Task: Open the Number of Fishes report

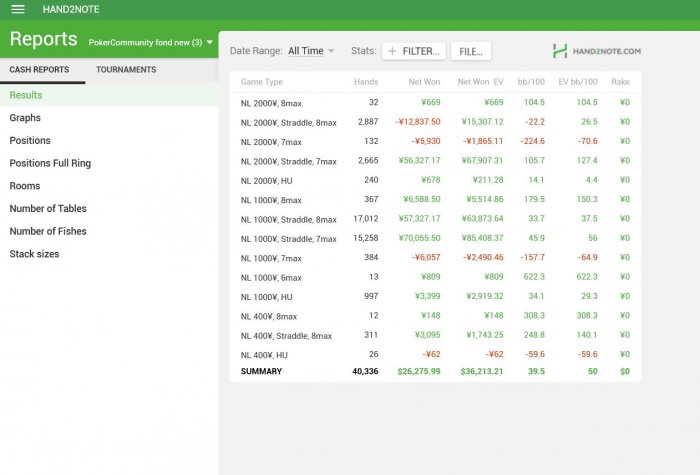Action: (x=48, y=231)
